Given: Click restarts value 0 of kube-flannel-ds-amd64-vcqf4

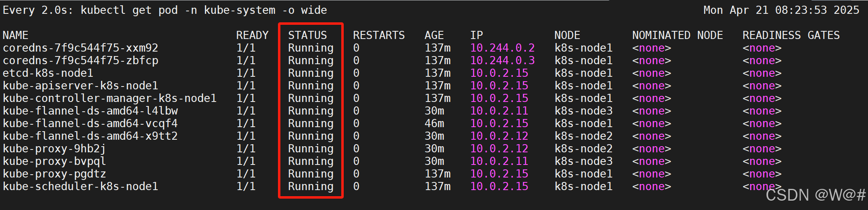Looking at the screenshot, I should (356, 123).
